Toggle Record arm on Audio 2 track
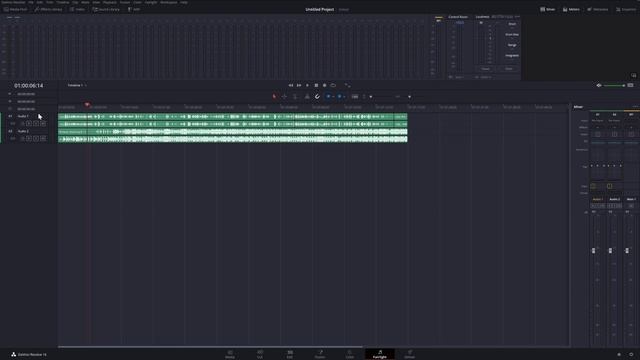Image resolution: width=640 pixels, height=360 pixels. (29, 138)
